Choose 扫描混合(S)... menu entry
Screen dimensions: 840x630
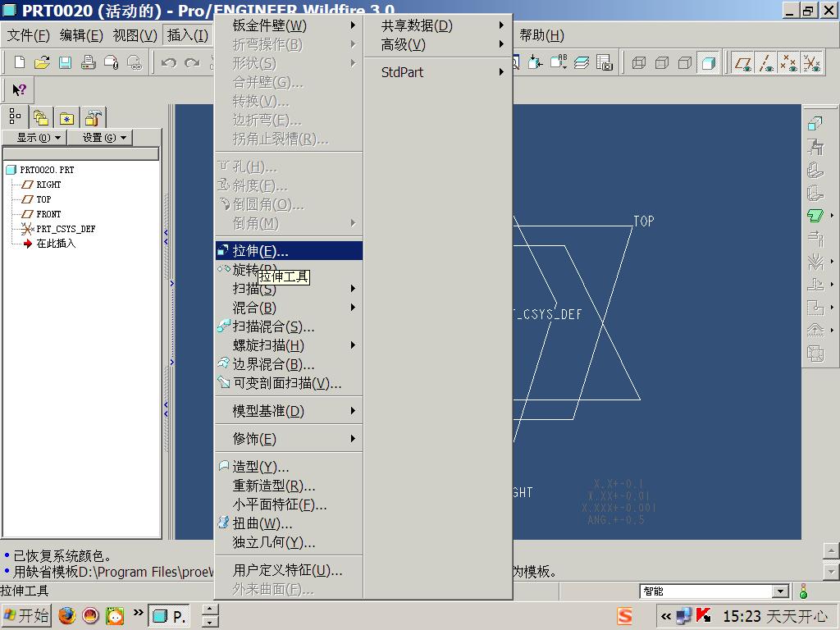[289, 326]
